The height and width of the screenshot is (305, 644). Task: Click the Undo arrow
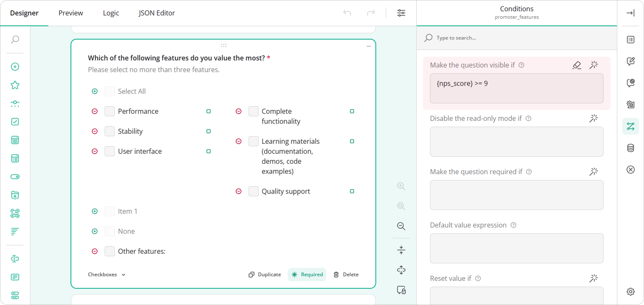click(347, 13)
